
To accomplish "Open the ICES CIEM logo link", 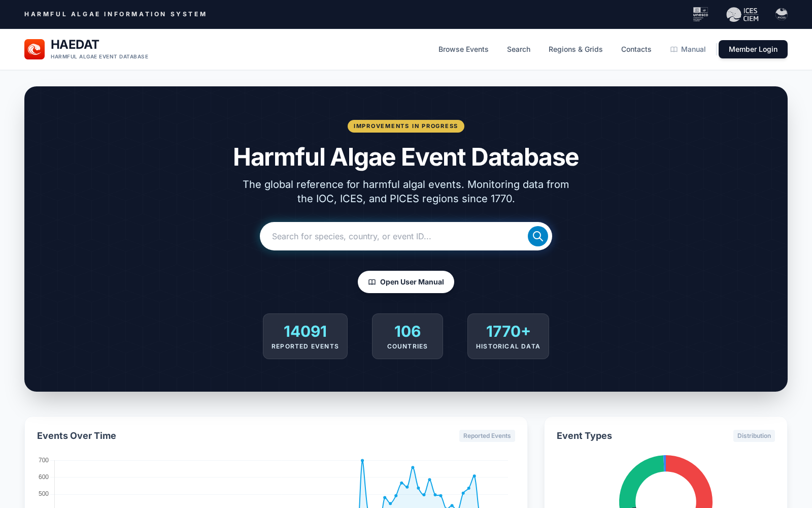I will point(742,14).
